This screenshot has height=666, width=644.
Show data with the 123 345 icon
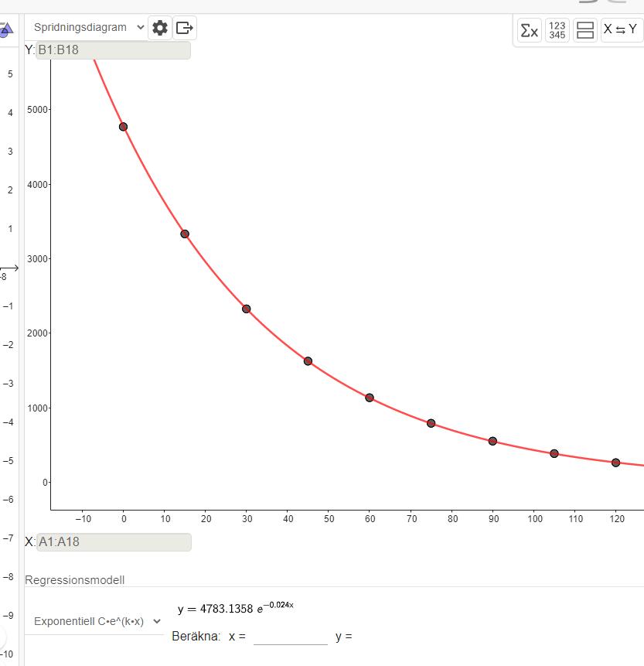(x=557, y=30)
